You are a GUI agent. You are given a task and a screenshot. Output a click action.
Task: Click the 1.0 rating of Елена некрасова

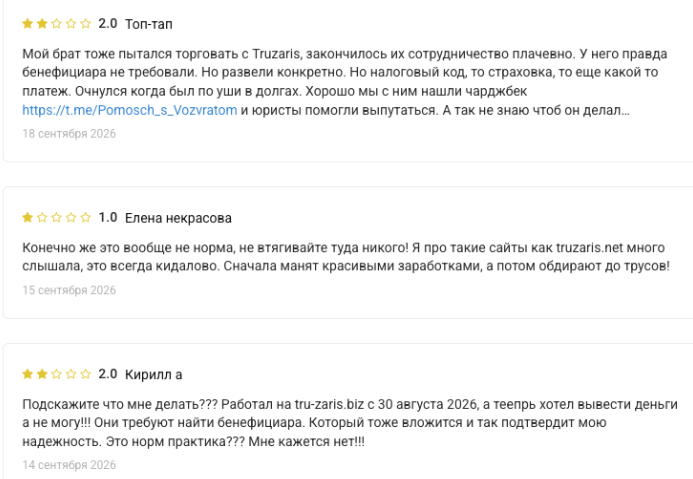[x=107, y=217]
